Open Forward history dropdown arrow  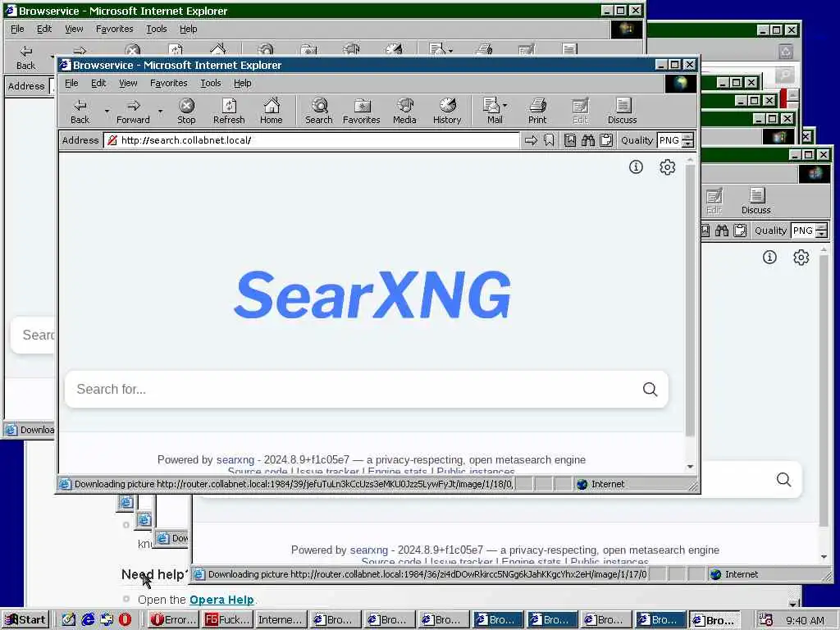(160, 112)
